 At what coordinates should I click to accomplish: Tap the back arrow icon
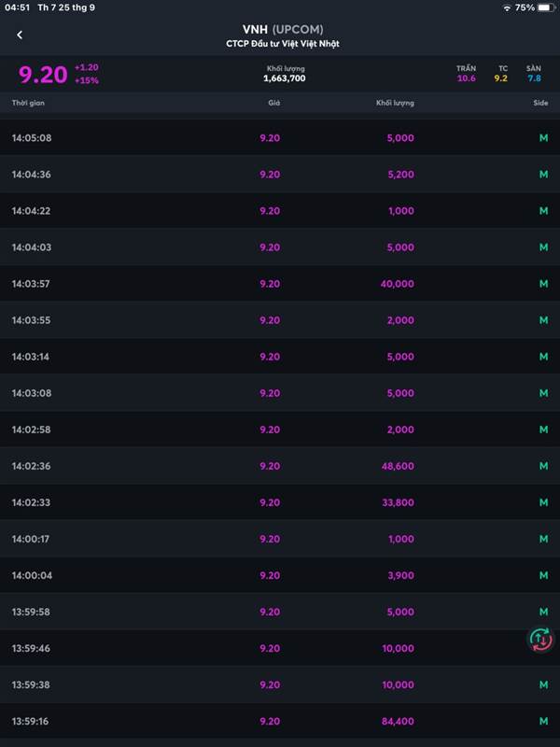20,35
